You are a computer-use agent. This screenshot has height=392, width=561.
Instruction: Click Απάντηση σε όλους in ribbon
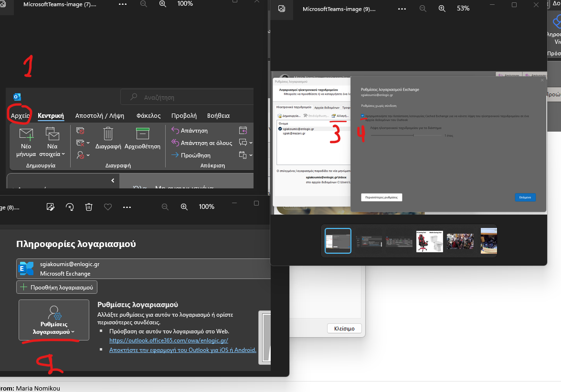click(x=202, y=143)
